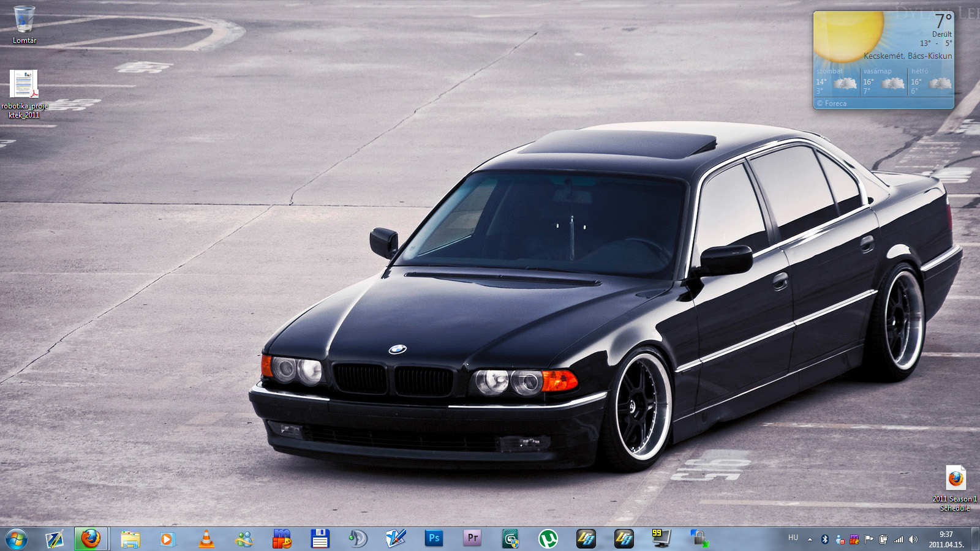
Task: Open the padlock with arrows taskbar icon
Action: [699, 539]
